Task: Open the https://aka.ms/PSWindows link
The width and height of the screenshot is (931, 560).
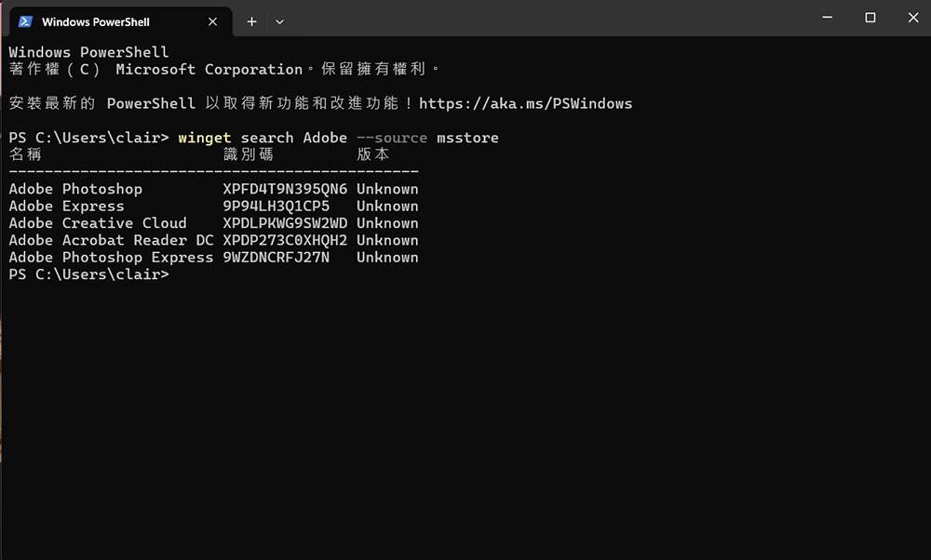Action: [525, 103]
